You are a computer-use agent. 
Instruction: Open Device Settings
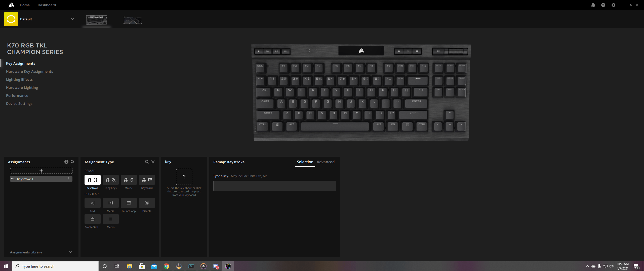click(19, 103)
